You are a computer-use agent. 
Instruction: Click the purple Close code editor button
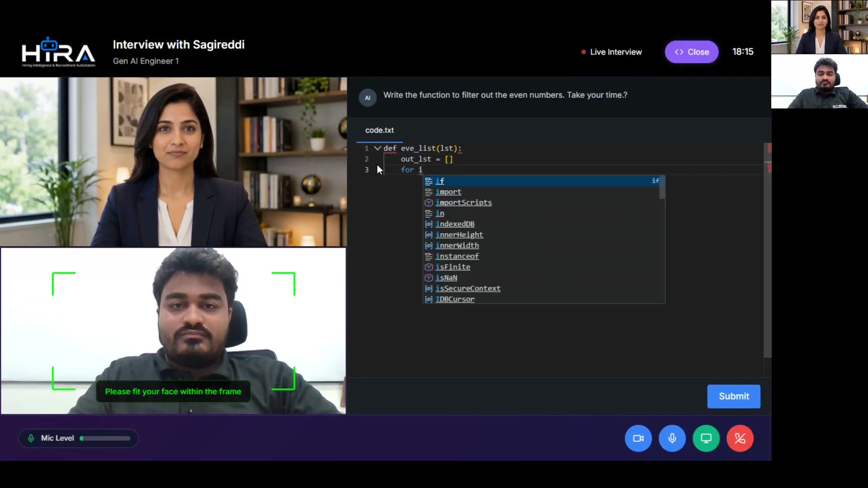coord(691,52)
